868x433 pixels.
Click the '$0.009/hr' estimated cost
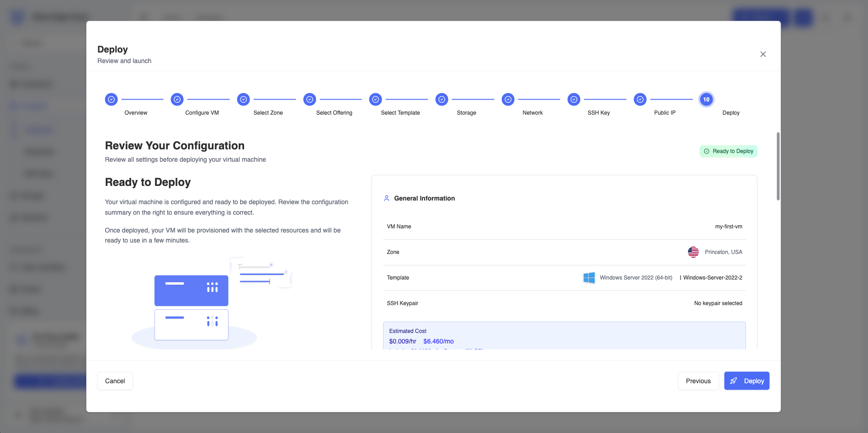(403, 341)
